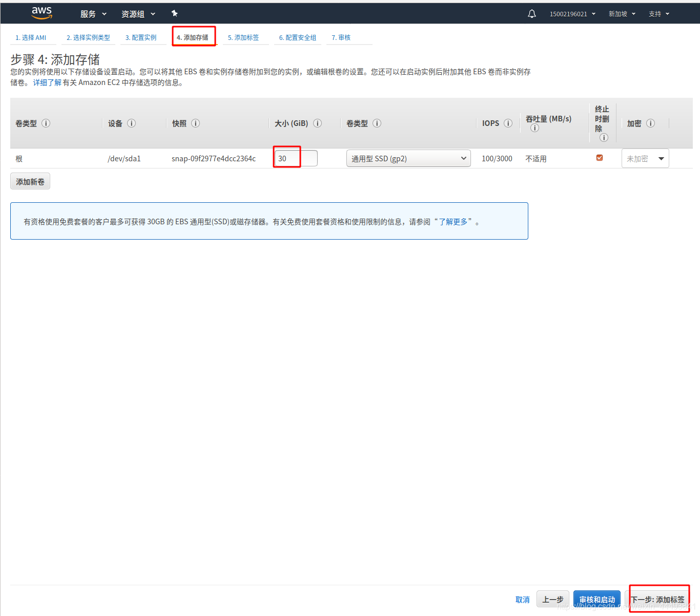The height and width of the screenshot is (616, 700).
Task: Click the 根 volume type cell
Action: tap(19, 159)
